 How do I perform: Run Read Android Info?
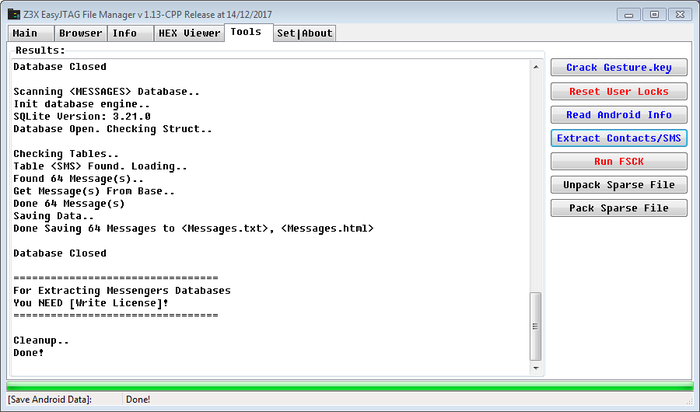[x=619, y=115]
